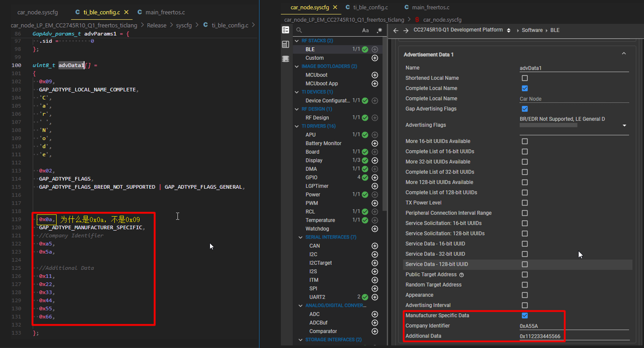Click the add icon next to Battery Monitor
This screenshot has height=348, width=644.
(375, 143)
